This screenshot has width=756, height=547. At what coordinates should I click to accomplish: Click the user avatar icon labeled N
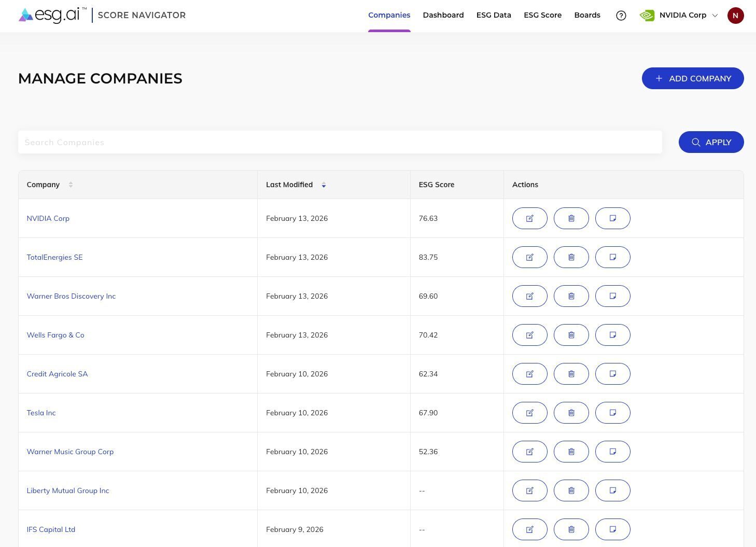(735, 16)
